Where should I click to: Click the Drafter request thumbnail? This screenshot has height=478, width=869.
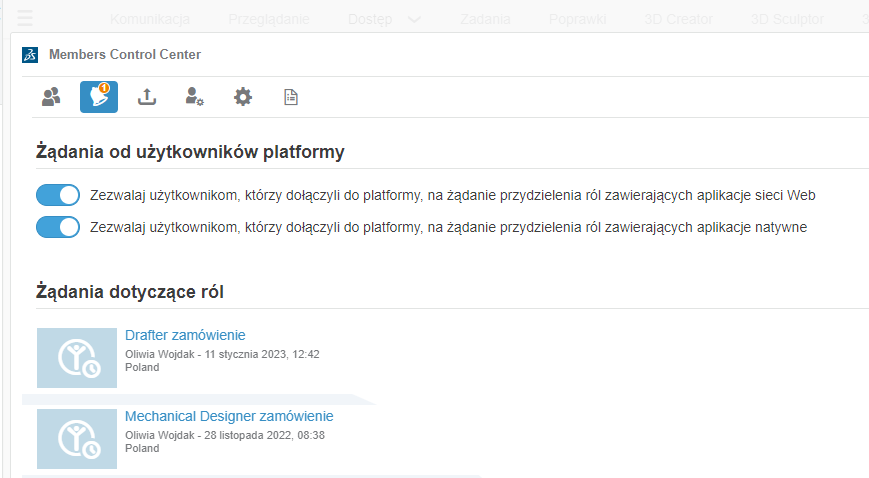pyautogui.click(x=77, y=357)
